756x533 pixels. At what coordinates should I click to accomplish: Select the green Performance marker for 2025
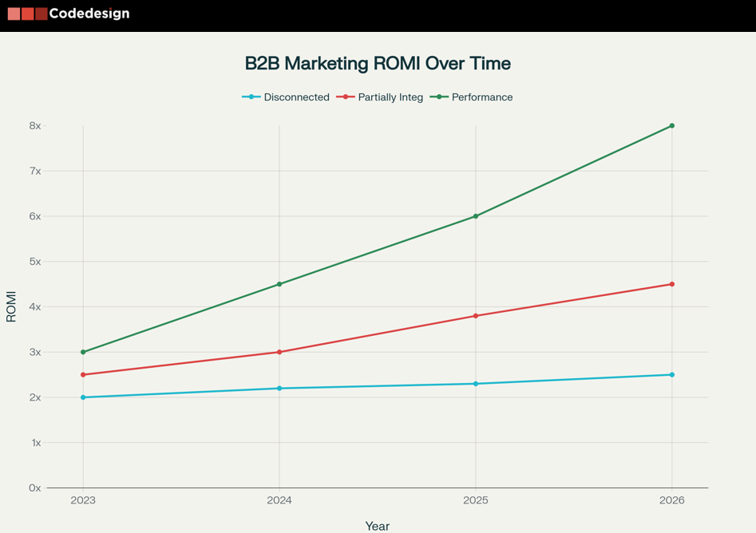476,216
